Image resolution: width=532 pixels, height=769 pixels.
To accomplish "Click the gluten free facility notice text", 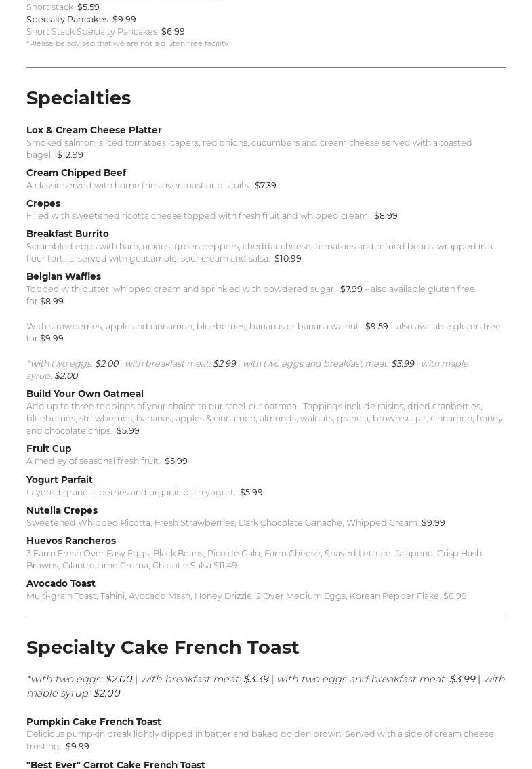I will 127,43.
